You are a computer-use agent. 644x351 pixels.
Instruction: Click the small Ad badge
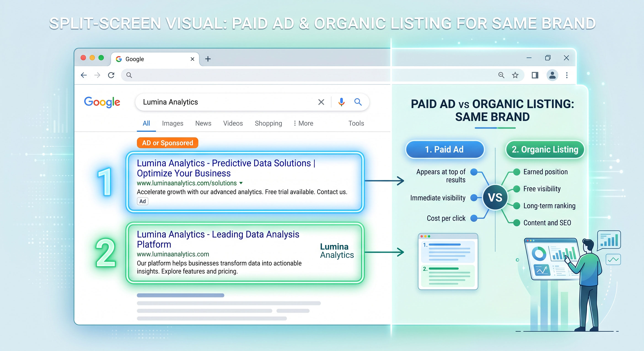pyautogui.click(x=142, y=201)
